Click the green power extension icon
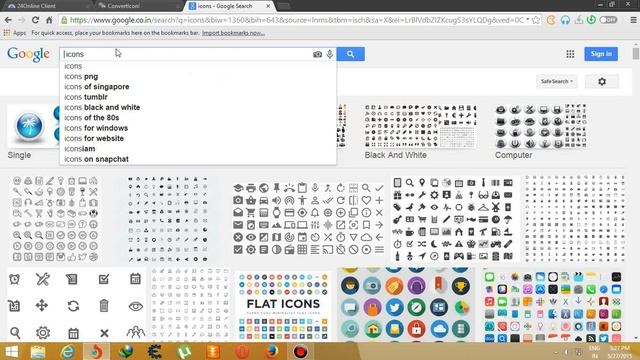Screen dimensions: 640x360 (591, 20)
